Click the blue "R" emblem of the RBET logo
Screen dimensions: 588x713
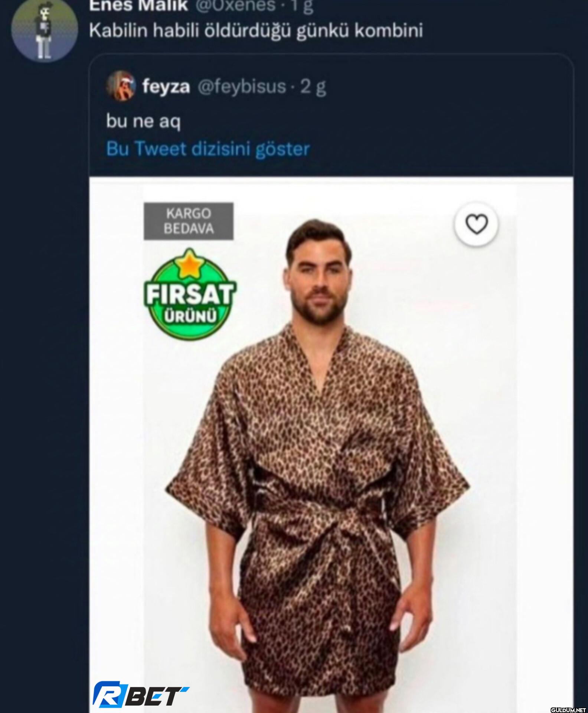point(108,694)
